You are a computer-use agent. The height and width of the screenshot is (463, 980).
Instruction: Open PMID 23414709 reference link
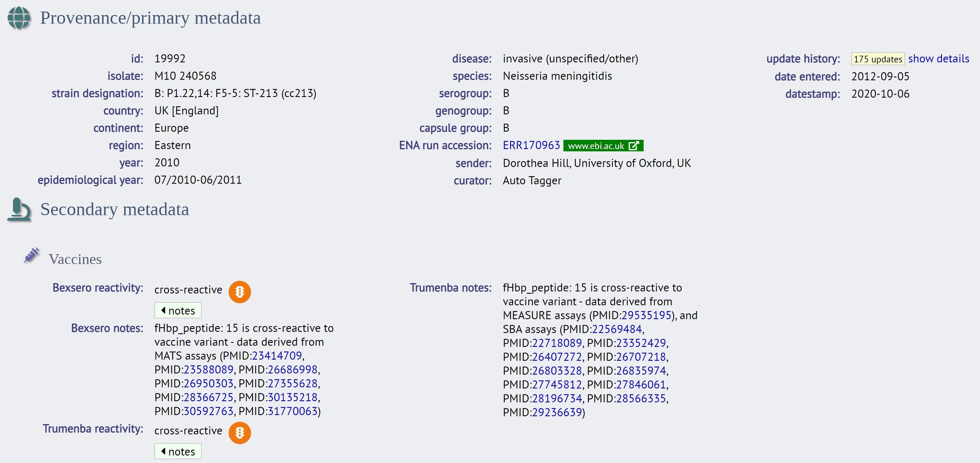(x=277, y=356)
